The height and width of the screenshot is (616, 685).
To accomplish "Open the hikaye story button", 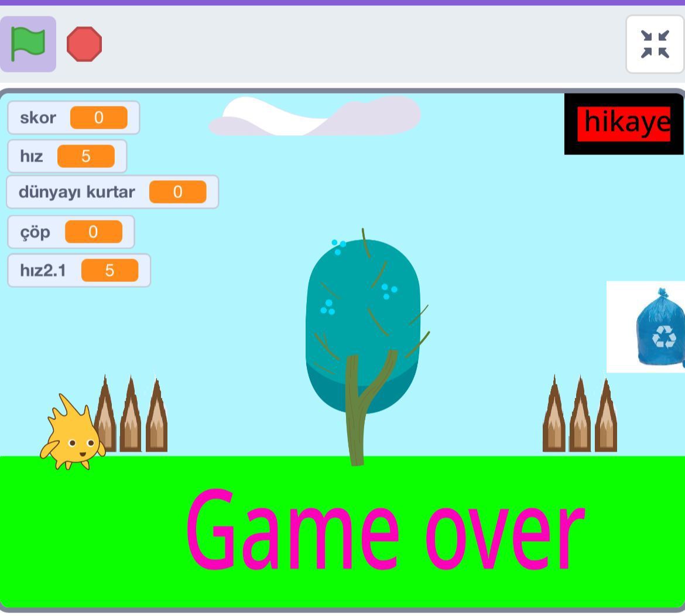I will pos(624,124).
